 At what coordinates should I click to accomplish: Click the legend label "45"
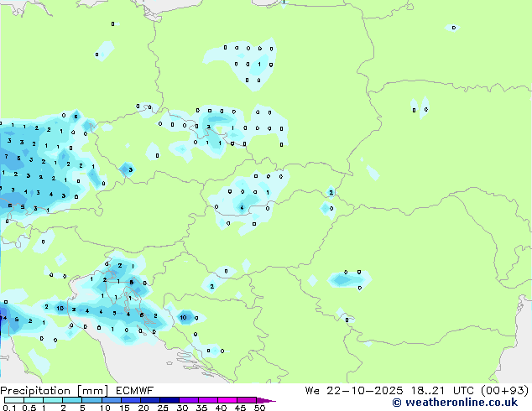coord(240,408)
